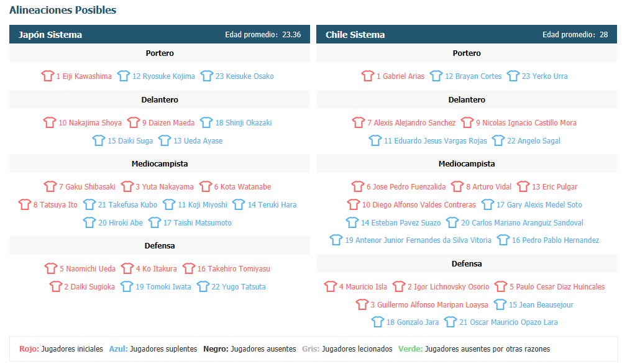Click the red jersey icon beside Mauricio Isla
Image resolution: width=622 pixels, height=364 pixels.
(x=331, y=286)
